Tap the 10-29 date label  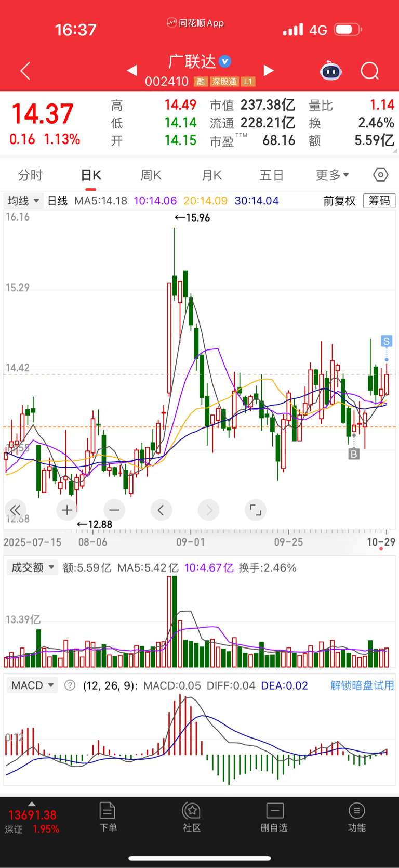381,542
